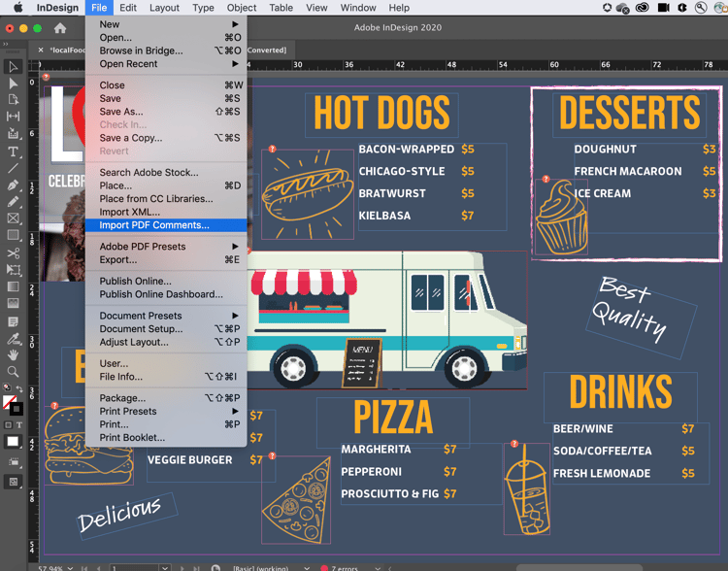Choose Document Setup from File menu
728x571 pixels.
pyautogui.click(x=166, y=329)
